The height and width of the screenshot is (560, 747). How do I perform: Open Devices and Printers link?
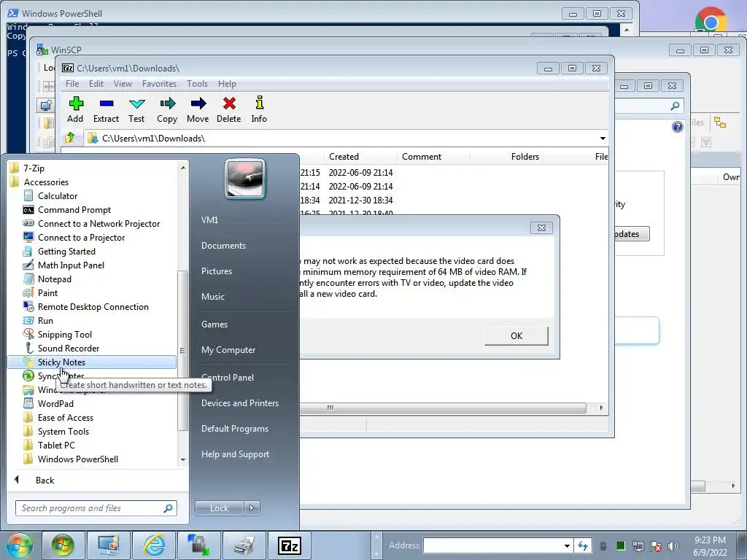point(239,402)
